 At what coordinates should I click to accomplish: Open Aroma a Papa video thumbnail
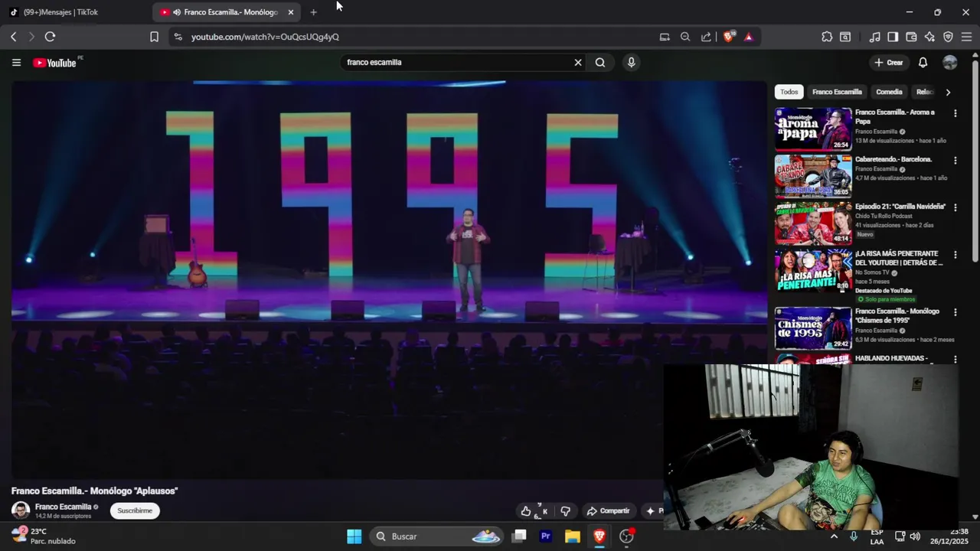click(x=813, y=129)
